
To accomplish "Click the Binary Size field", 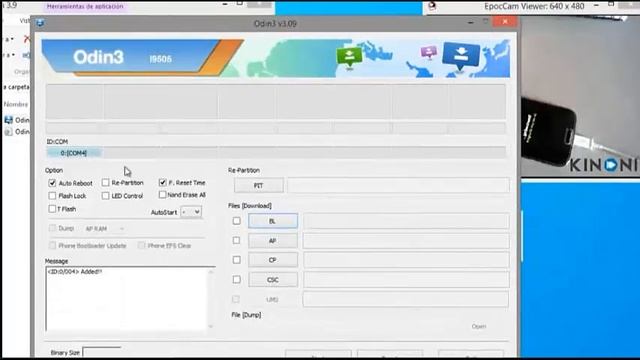I will (102, 352).
